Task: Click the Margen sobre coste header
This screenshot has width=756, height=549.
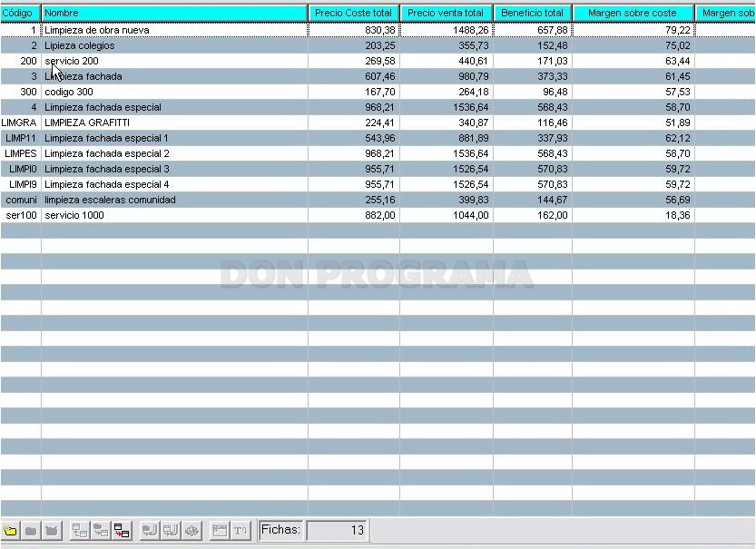Action: (x=633, y=13)
